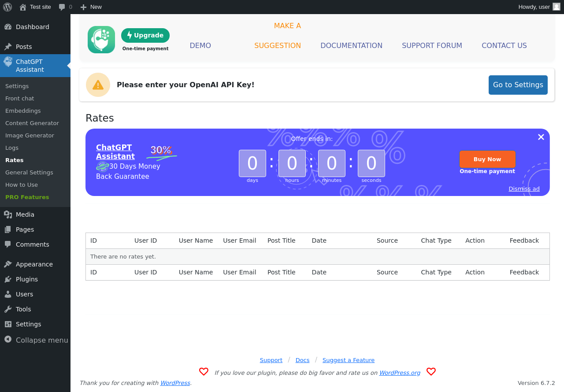Click the top Post Title column header
This screenshot has width=564, height=392.
tap(282, 240)
